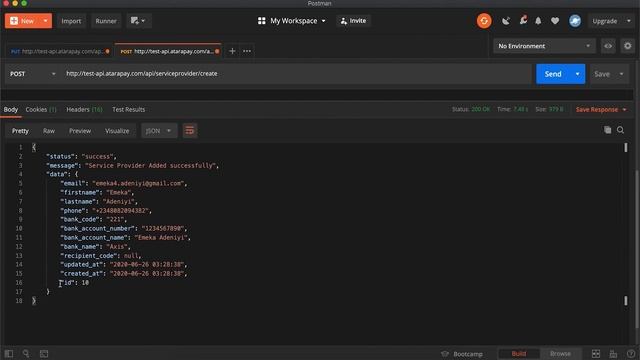Open find and replace in status bar
The width and height of the screenshot is (640, 360).
(x=26, y=353)
